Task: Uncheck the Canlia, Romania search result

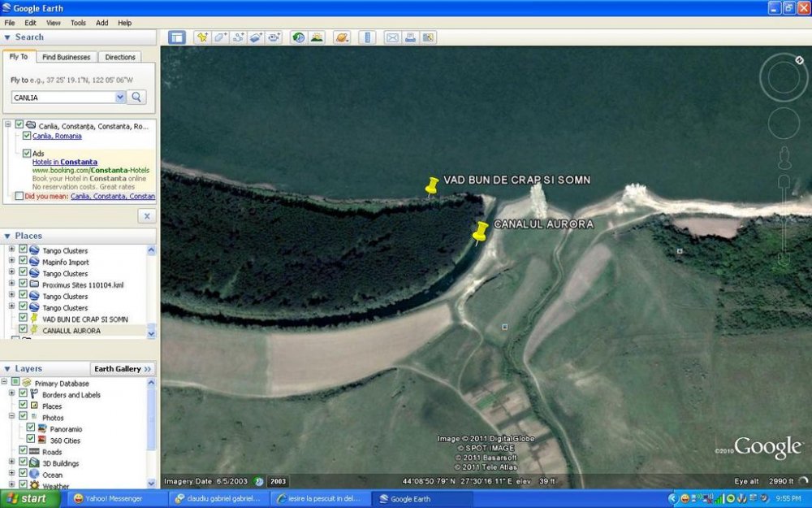Action: pos(27,136)
